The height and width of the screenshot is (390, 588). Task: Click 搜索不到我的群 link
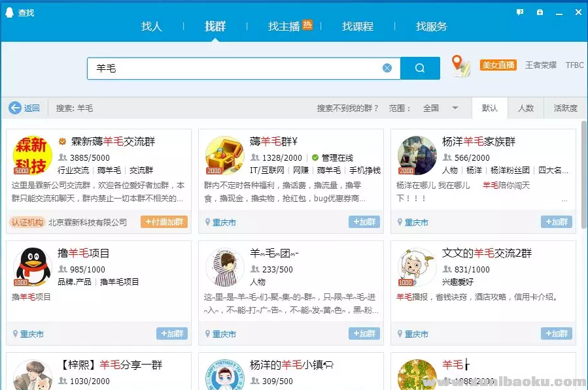347,108
